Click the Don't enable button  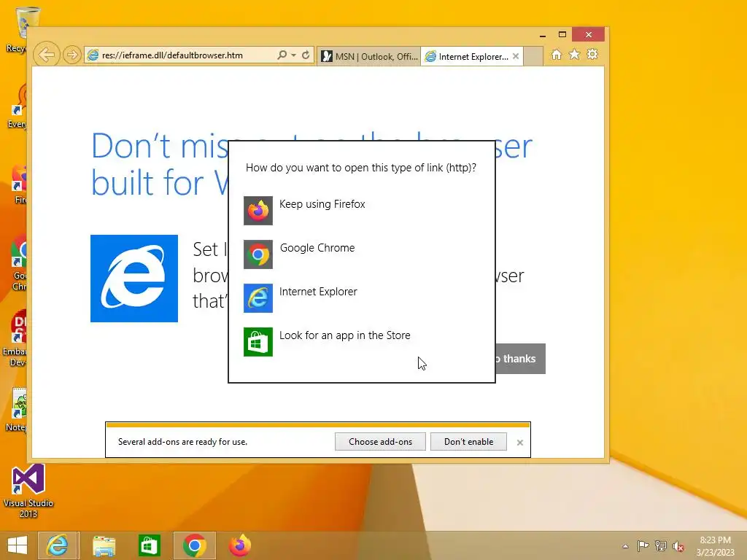(468, 441)
